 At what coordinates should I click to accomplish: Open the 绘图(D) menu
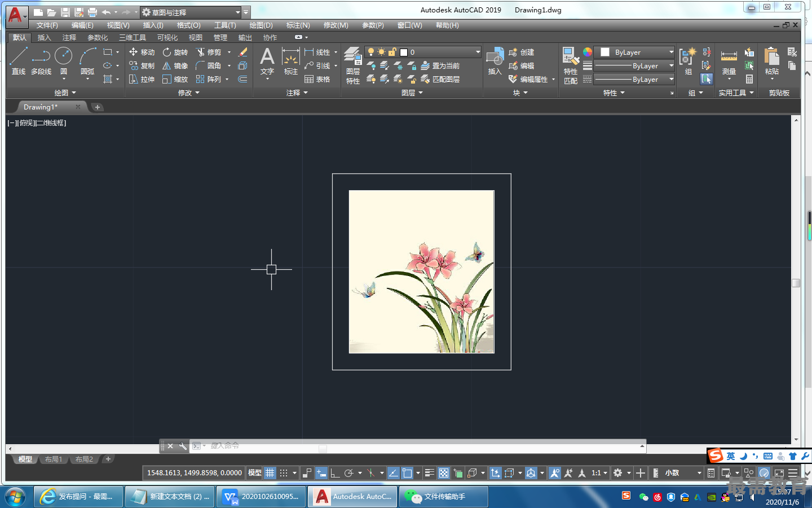[x=261, y=25]
